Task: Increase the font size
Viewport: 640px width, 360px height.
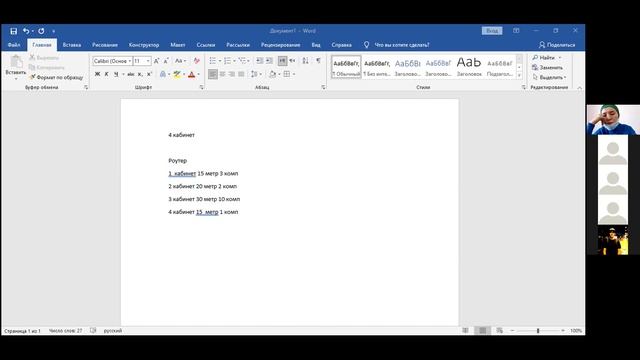Action: [156, 61]
